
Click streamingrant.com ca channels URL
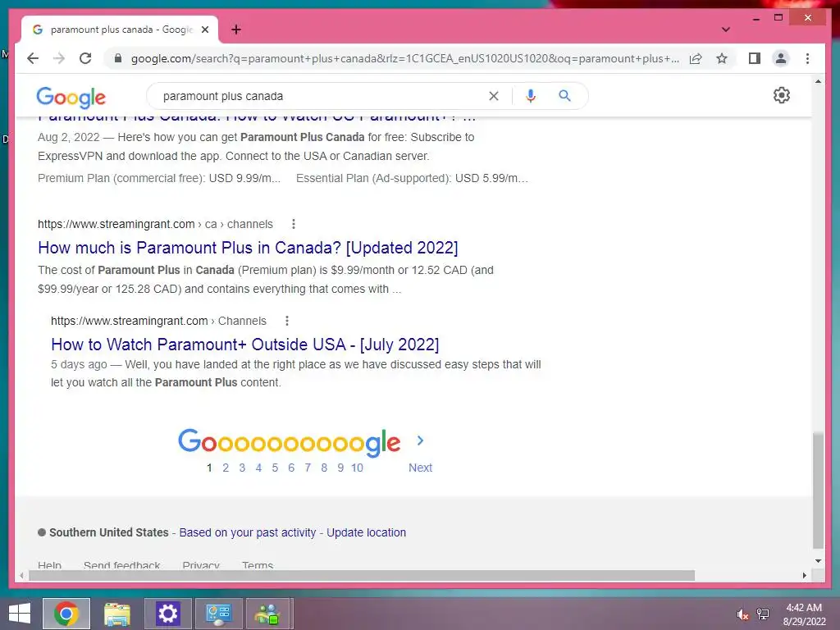[155, 224]
